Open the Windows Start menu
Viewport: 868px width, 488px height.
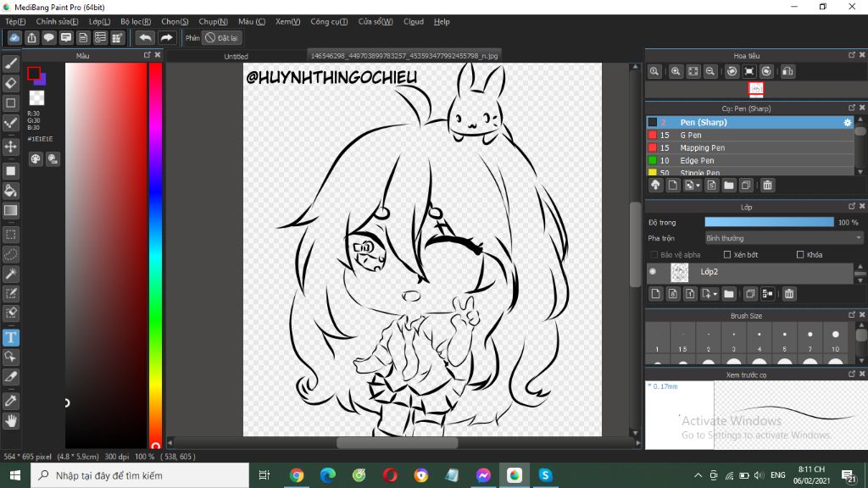point(15,475)
